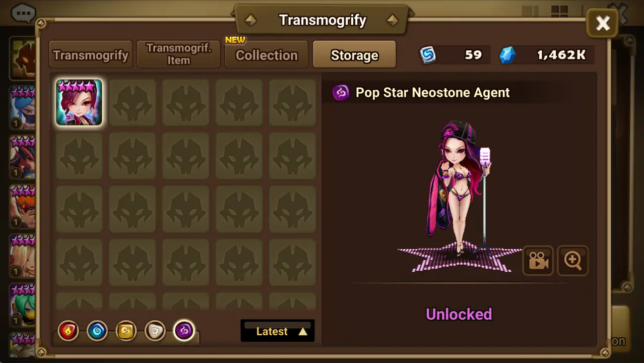
Task: Select the Storage tab
Action: pyautogui.click(x=354, y=54)
